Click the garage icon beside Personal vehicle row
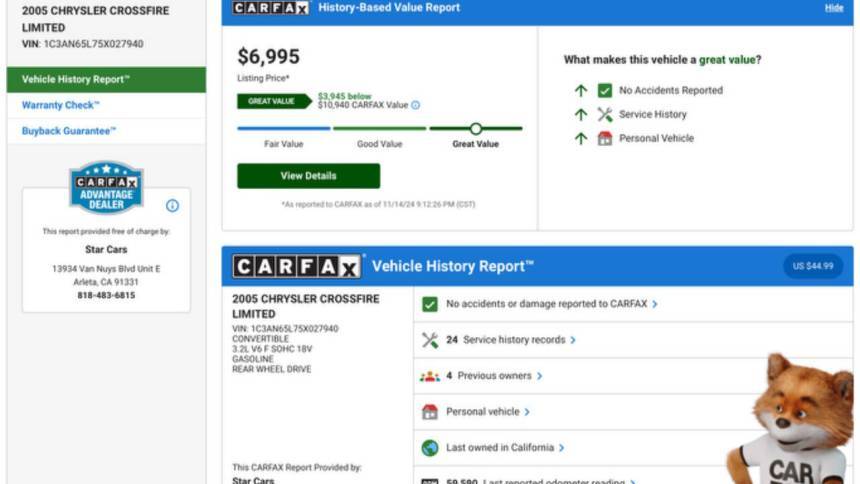Image resolution: width=860 pixels, height=484 pixels. tap(429, 412)
